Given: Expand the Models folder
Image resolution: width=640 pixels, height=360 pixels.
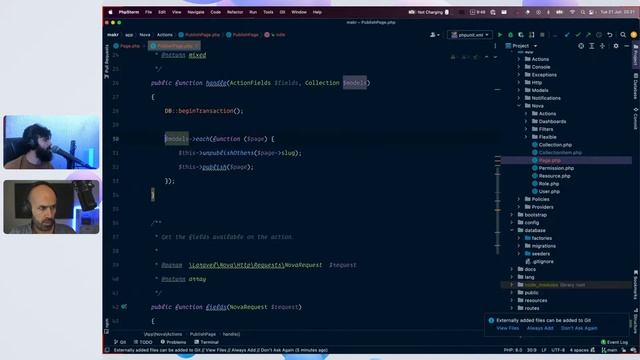Looking at the screenshot, I should [x=519, y=90].
